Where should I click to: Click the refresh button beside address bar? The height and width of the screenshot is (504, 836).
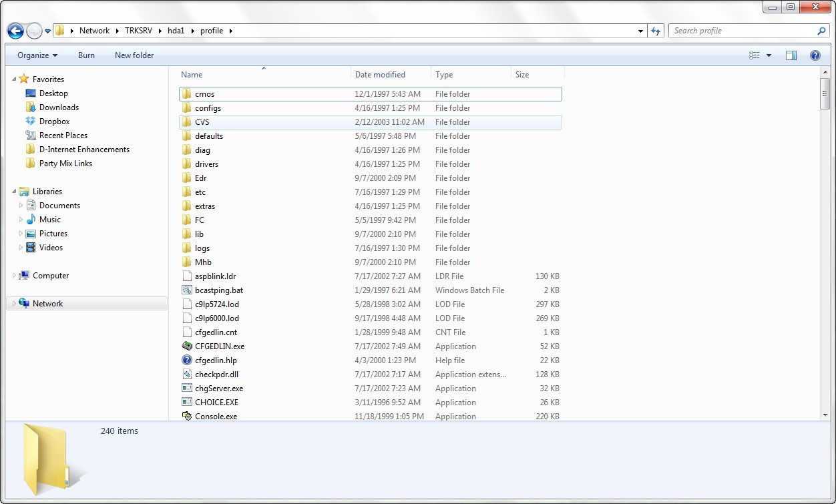pyautogui.click(x=656, y=31)
